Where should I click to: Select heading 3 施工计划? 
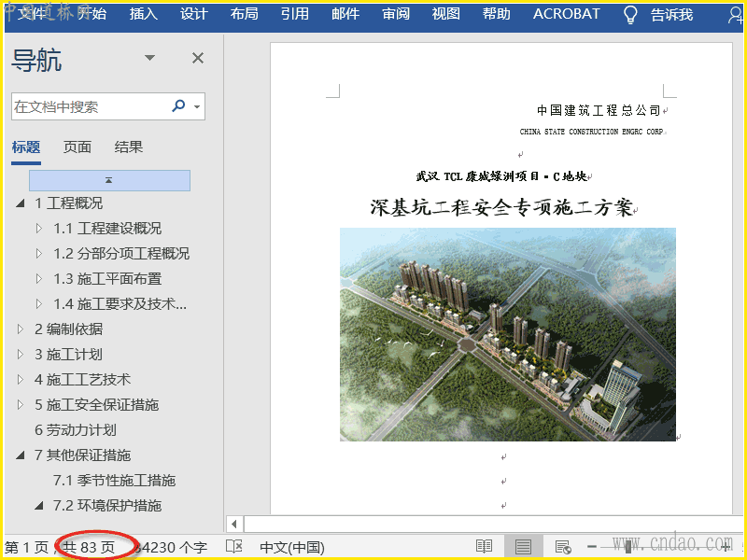tap(68, 355)
